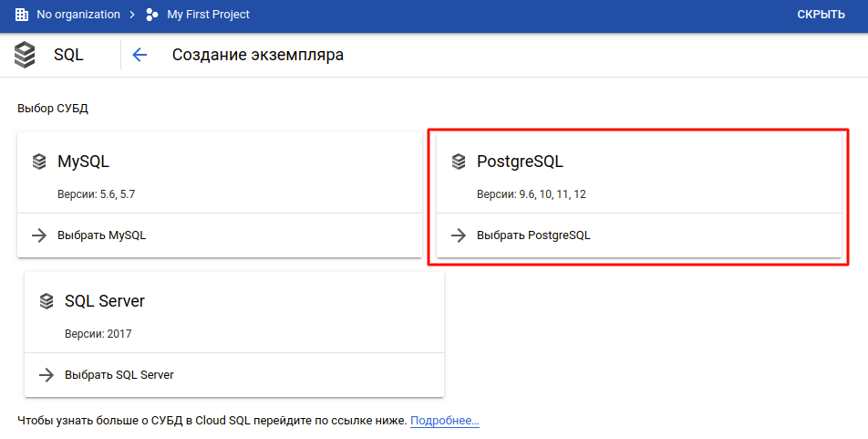Choose Выбрать MySQL
This screenshot has width=868, height=439.
click(x=102, y=235)
